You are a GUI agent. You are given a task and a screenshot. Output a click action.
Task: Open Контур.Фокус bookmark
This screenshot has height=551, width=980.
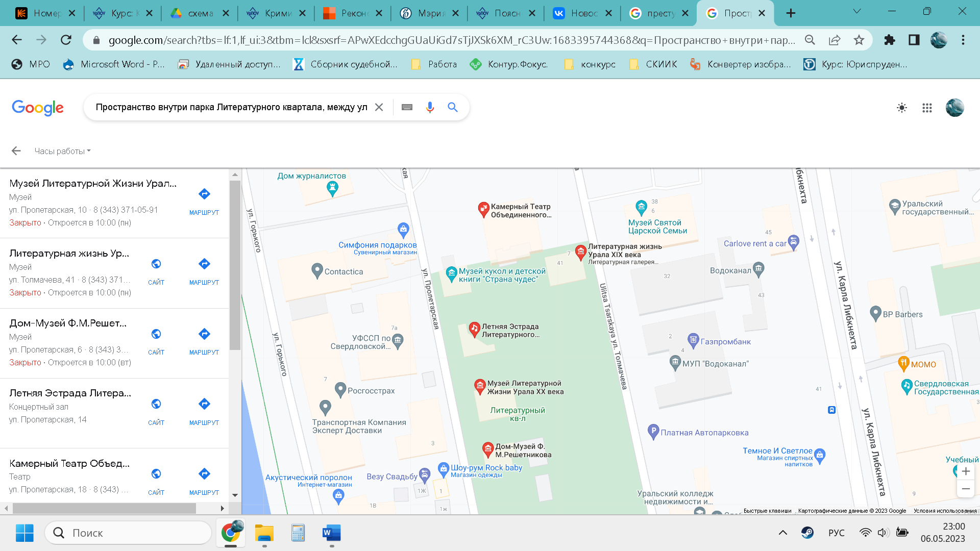[509, 64]
